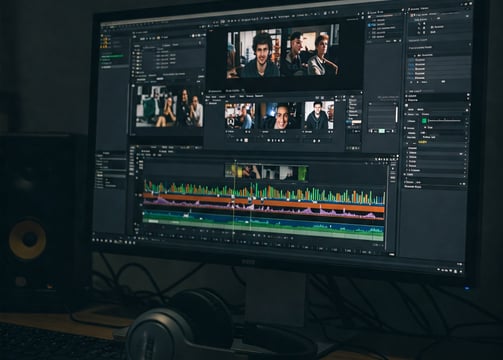The width and height of the screenshot is (503, 360).
Task: Open the green color swatch in the right properties panel
Action: (424, 120)
